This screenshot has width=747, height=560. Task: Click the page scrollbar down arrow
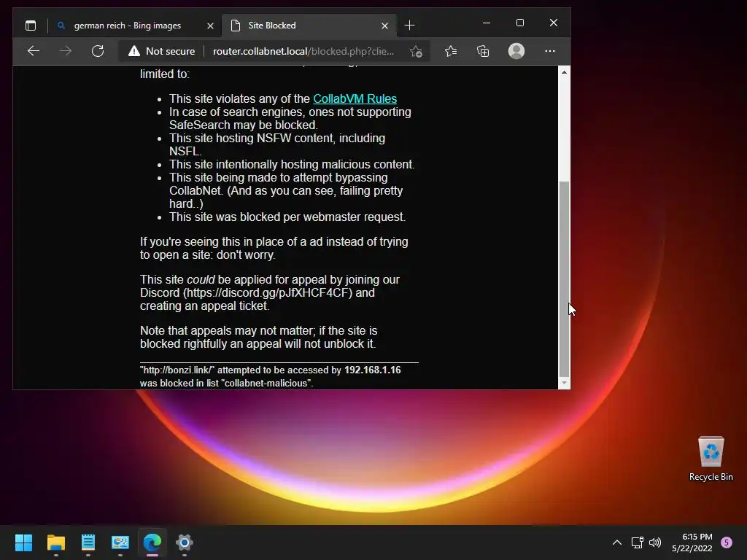point(564,383)
